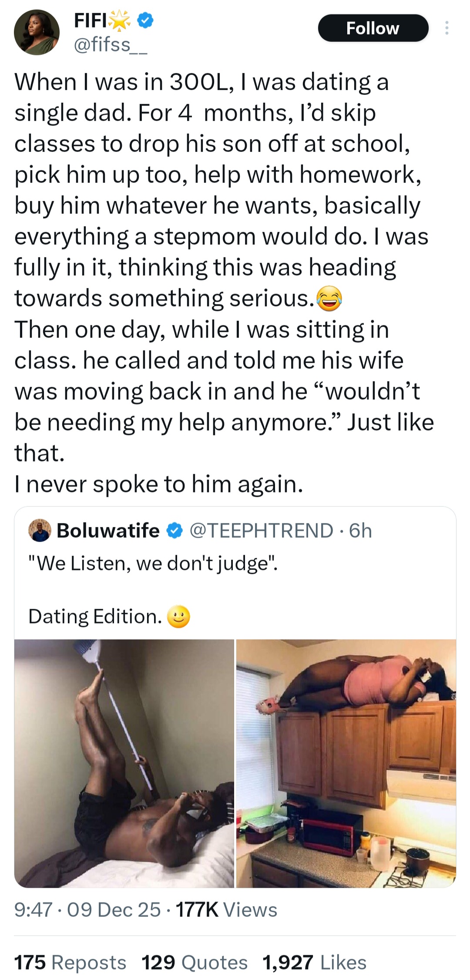Image resolution: width=470 pixels, height=980 pixels.
Task: Click Boluwatife's verified badge in quoted tweet
Action: [175, 530]
